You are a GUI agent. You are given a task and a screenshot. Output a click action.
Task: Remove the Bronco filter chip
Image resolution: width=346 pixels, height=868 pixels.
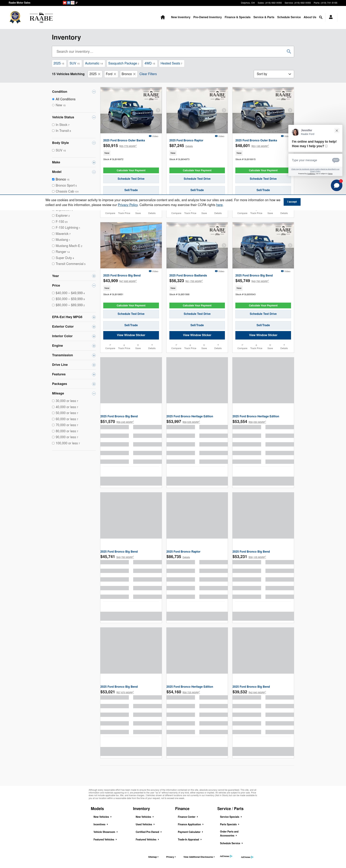[134, 74]
